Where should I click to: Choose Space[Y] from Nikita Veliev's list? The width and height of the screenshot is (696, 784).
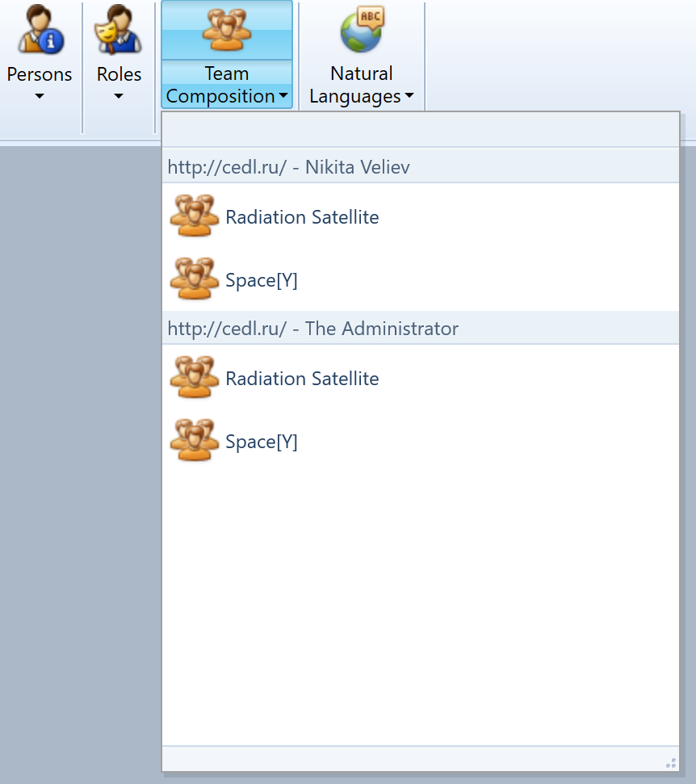click(262, 279)
